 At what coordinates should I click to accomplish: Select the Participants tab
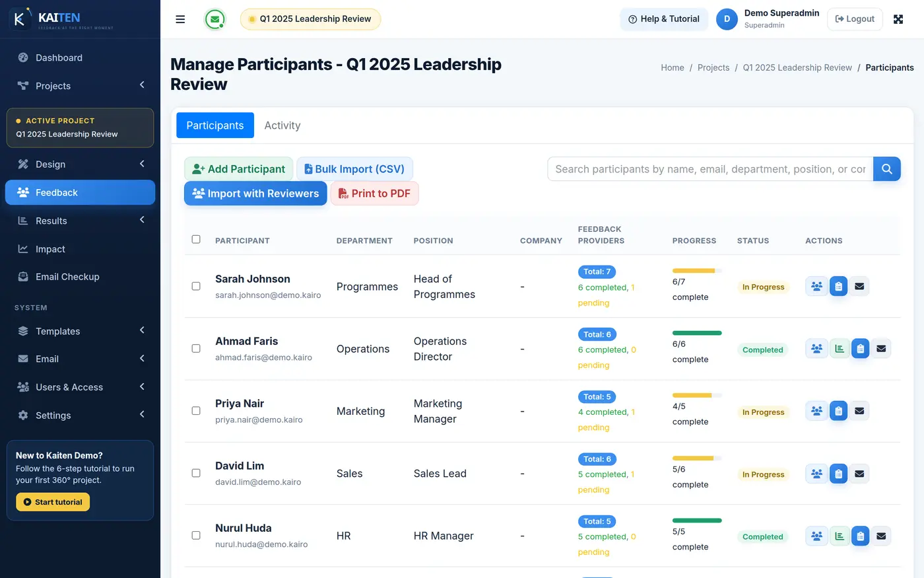[x=215, y=126]
